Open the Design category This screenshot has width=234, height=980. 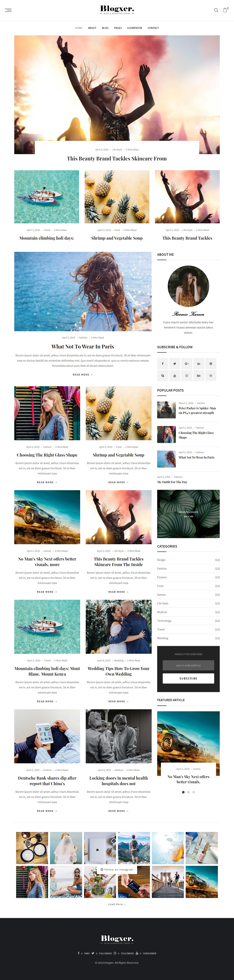(161, 560)
